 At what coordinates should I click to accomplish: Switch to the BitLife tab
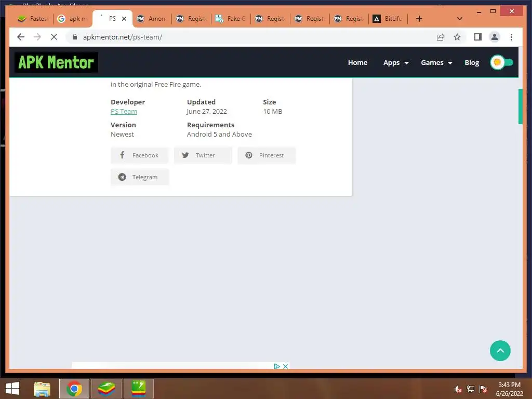388,19
